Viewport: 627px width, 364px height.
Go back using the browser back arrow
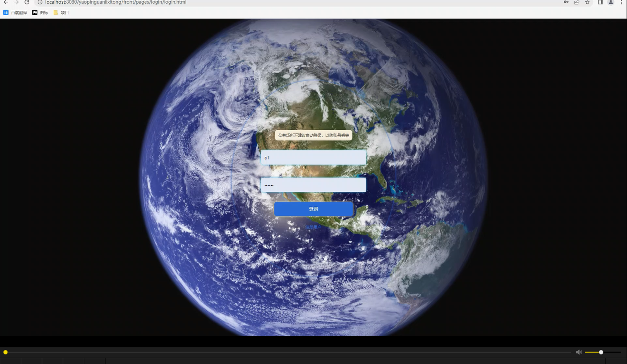tap(6, 2)
